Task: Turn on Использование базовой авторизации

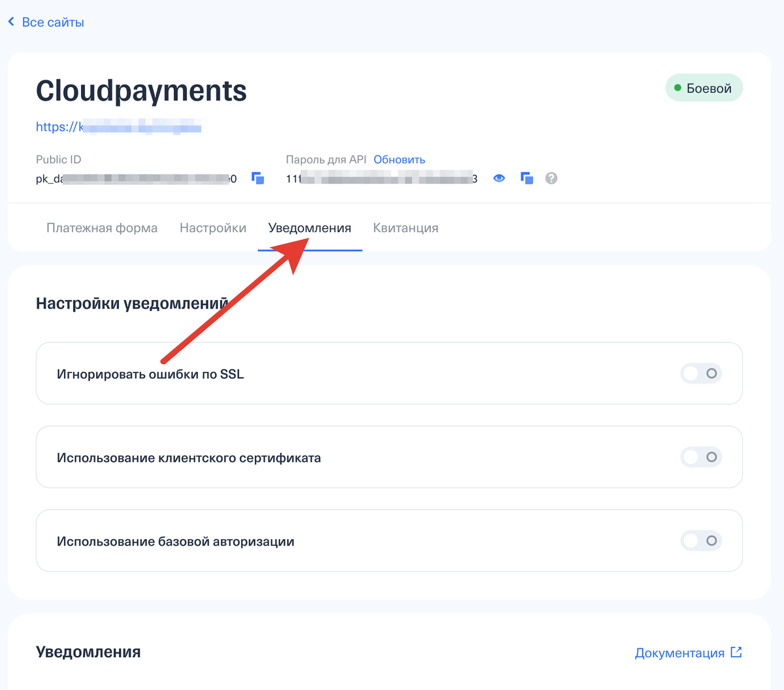Action: tap(701, 541)
